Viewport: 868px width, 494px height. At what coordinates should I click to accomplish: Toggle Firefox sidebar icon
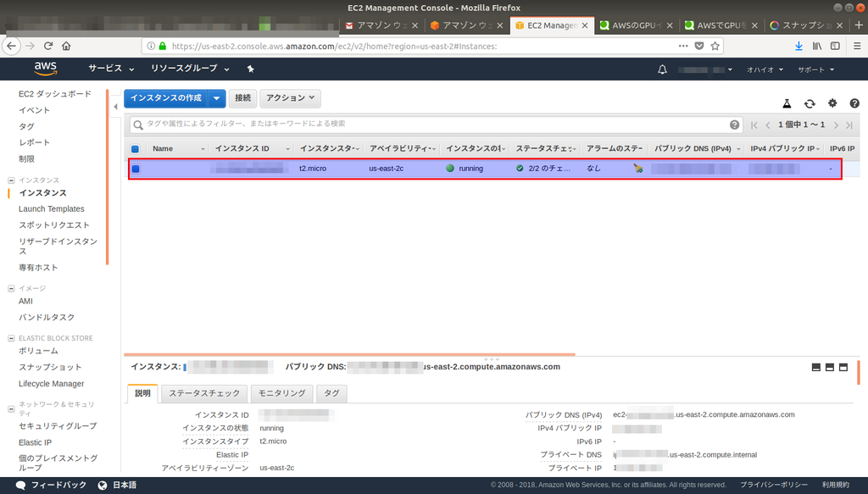pos(835,46)
